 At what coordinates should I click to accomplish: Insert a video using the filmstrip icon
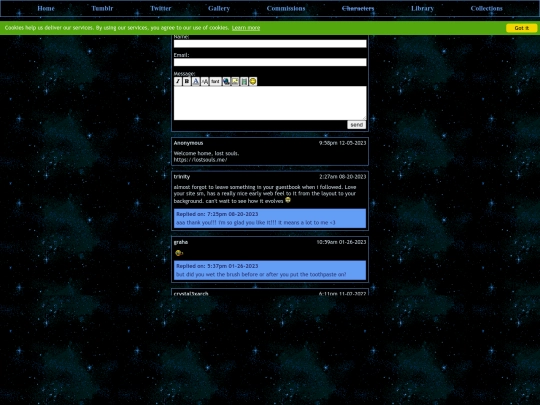pos(244,81)
